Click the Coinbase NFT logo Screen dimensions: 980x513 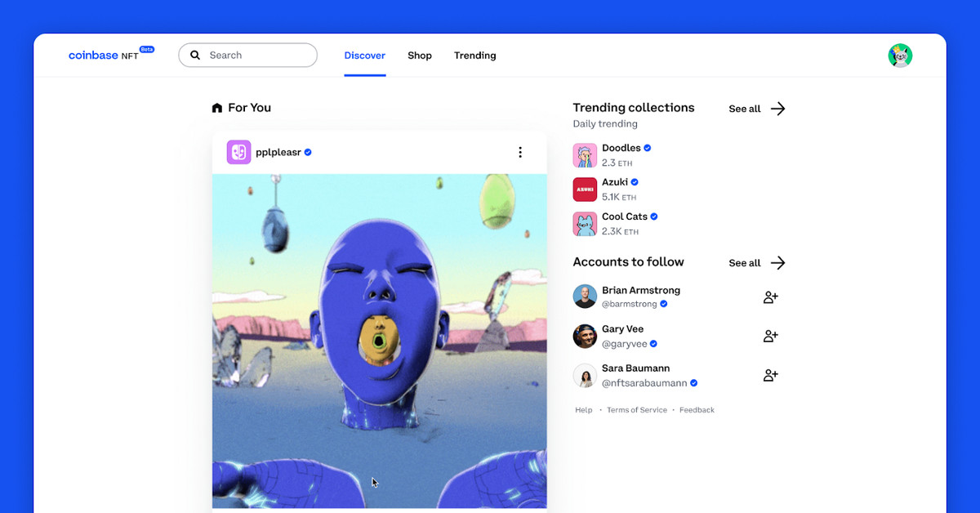[x=111, y=54]
